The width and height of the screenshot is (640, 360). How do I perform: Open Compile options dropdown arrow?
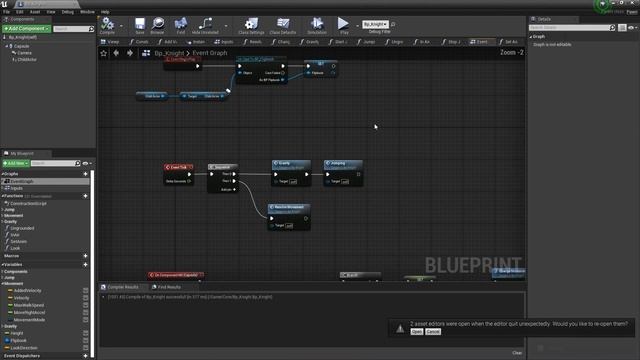tap(121, 26)
